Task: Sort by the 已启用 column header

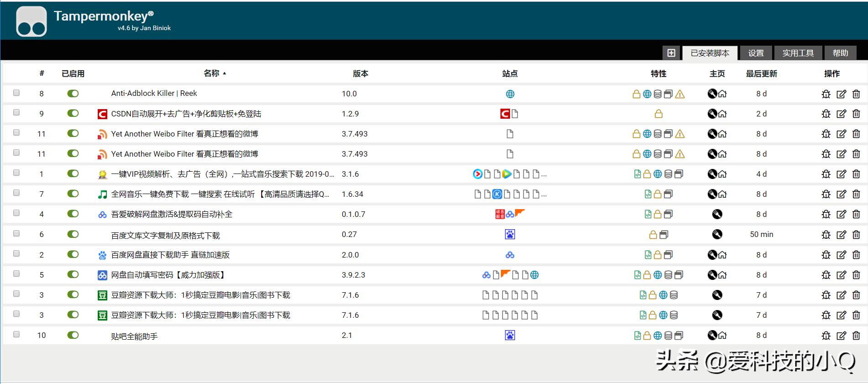Action: (73, 74)
